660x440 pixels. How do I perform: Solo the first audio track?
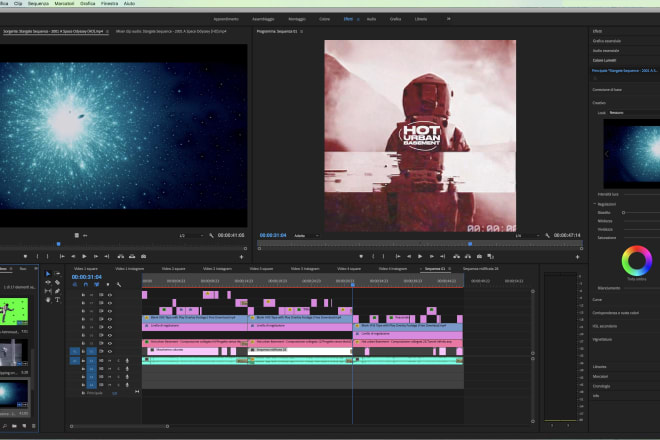click(118, 361)
